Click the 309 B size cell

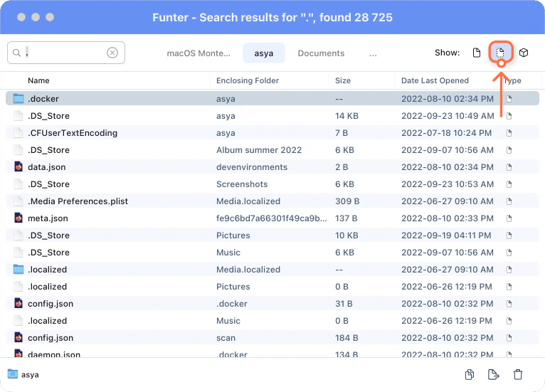(347, 201)
